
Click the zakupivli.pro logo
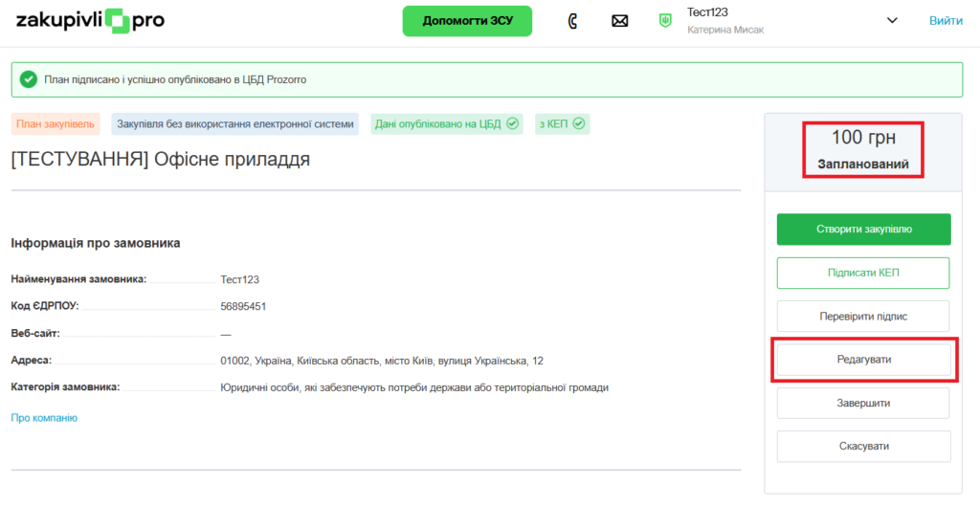[90, 21]
